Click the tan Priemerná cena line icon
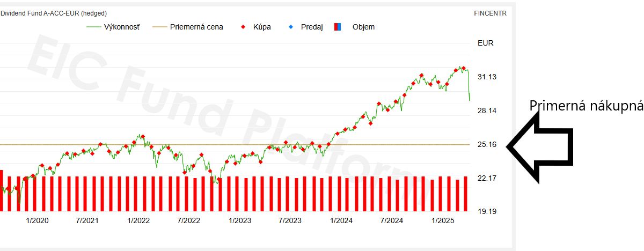644x251 pixels. tap(159, 27)
